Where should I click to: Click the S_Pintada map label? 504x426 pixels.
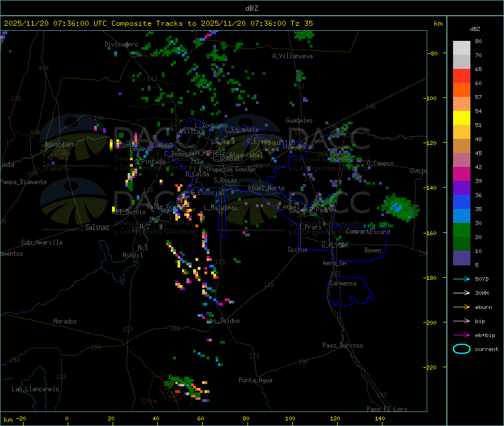pyautogui.click(x=150, y=162)
